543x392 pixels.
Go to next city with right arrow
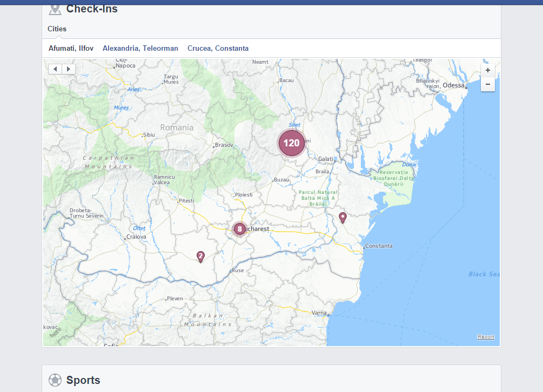(69, 69)
